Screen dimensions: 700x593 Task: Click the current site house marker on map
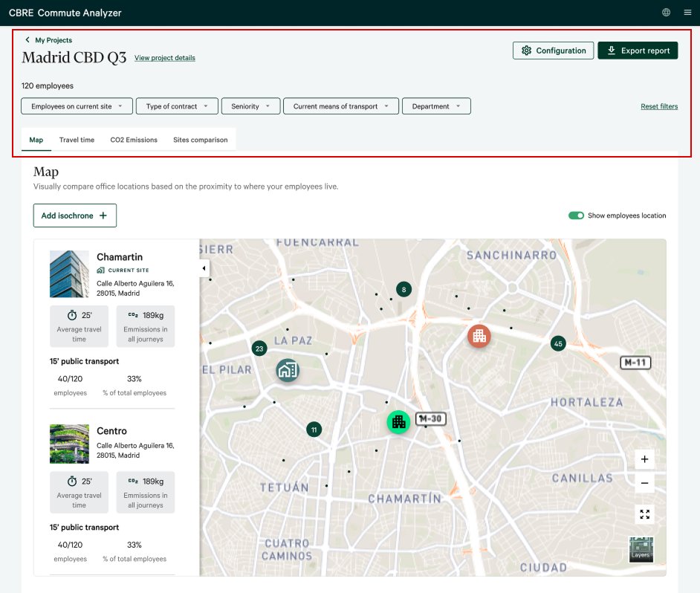[x=287, y=370]
